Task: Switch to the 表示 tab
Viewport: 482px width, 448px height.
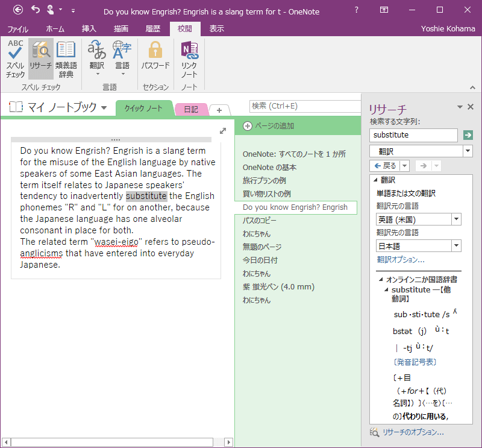Action: point(217,29)
